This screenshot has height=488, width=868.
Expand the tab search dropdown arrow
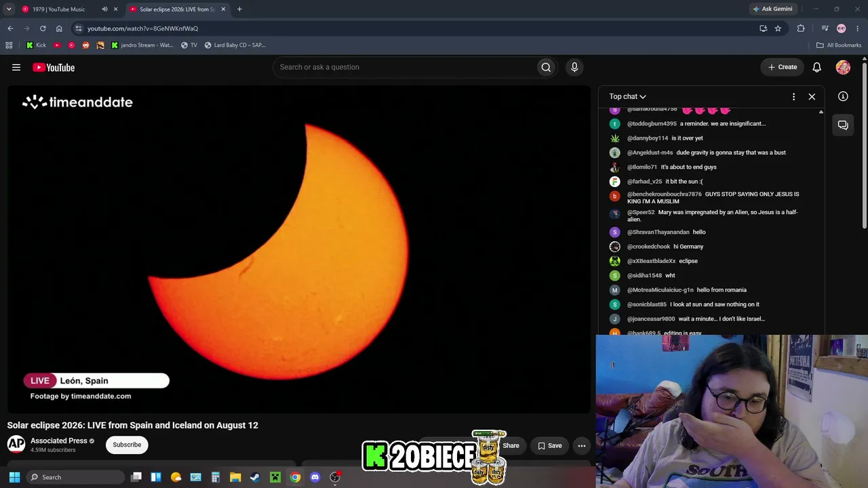9,9
